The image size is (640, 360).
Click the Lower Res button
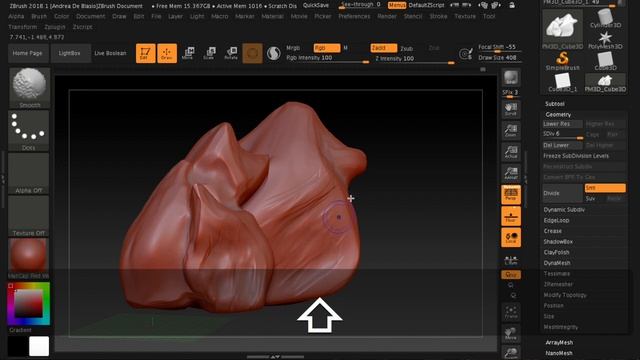[x=562, y=124]
